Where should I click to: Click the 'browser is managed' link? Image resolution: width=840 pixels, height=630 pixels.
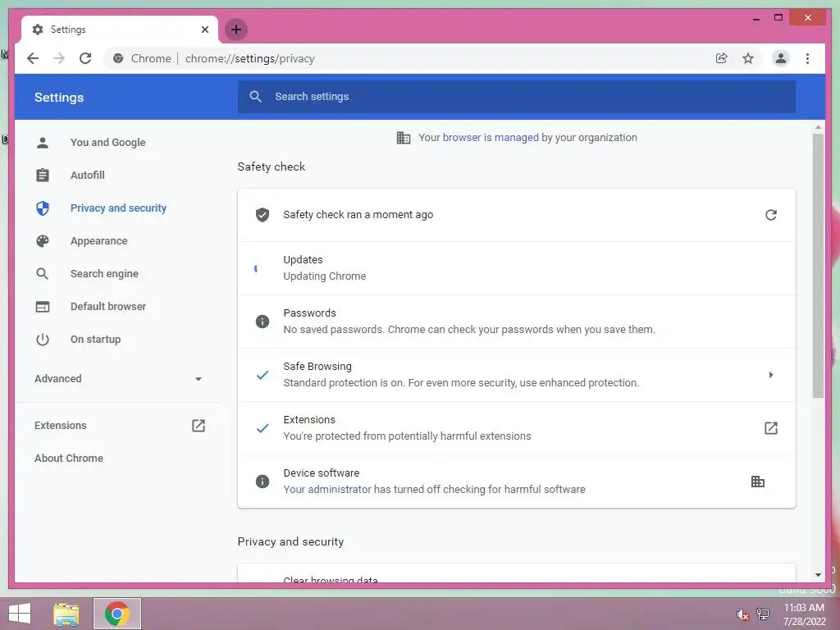click(x=491, y=138)
